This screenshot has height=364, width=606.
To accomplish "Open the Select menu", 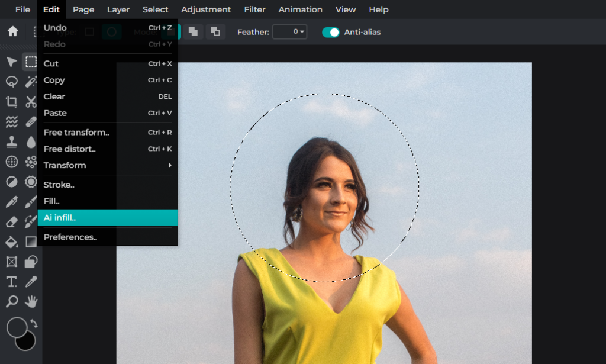I will pos(156,9).
